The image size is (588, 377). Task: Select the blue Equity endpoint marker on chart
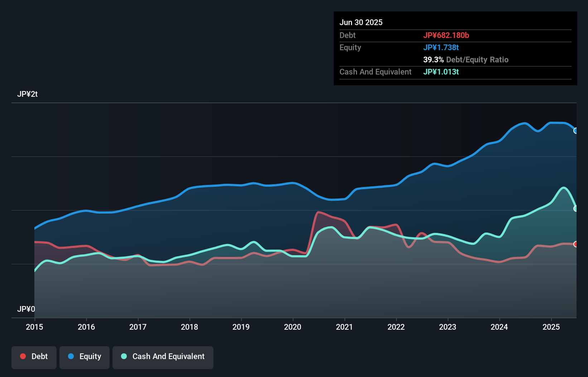575,131
